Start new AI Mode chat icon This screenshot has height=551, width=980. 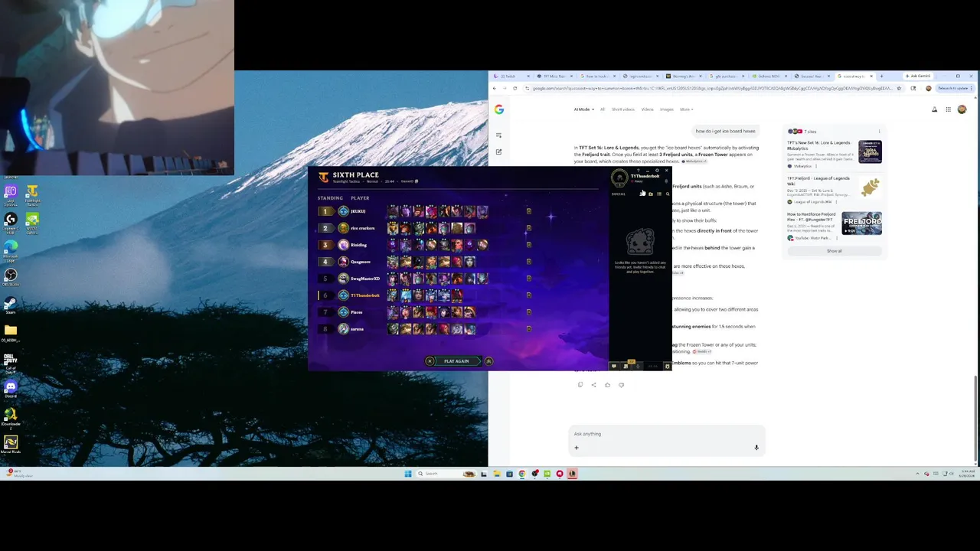click(498, 152)
